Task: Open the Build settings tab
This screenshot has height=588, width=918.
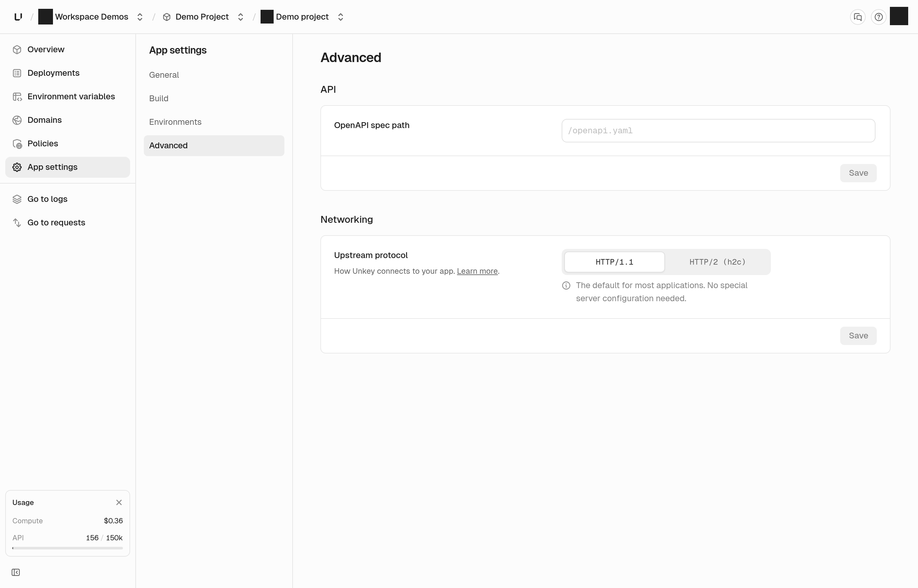Action: tap(214, 99)
